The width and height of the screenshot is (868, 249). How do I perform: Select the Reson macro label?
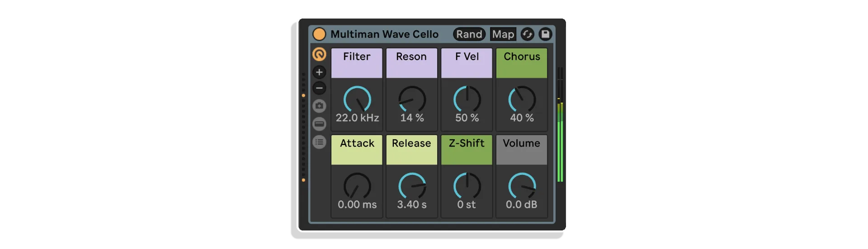(x=411, y=63)
